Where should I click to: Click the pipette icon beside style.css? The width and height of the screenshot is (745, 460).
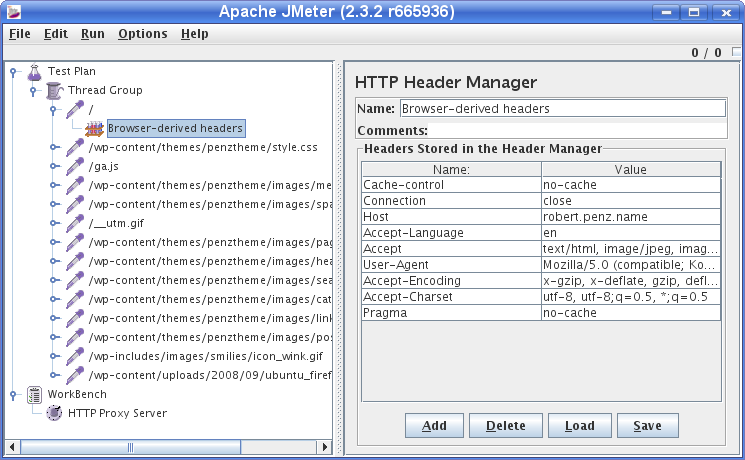pos(75,148)
